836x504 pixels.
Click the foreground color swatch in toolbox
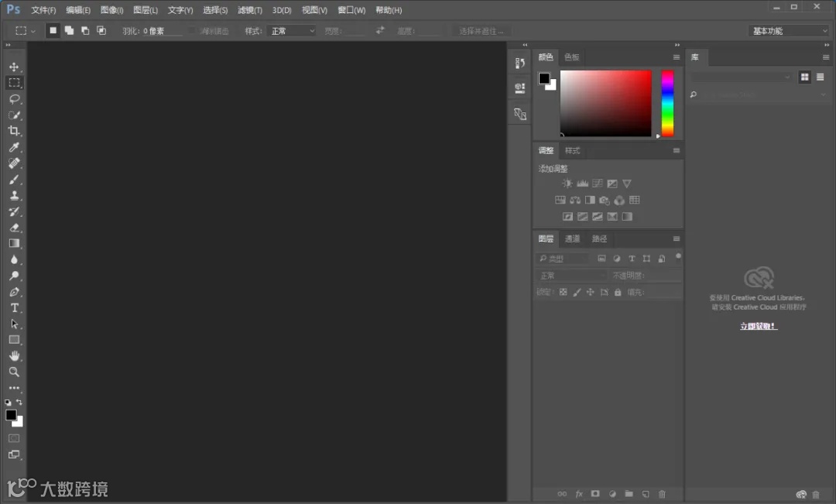11,415
